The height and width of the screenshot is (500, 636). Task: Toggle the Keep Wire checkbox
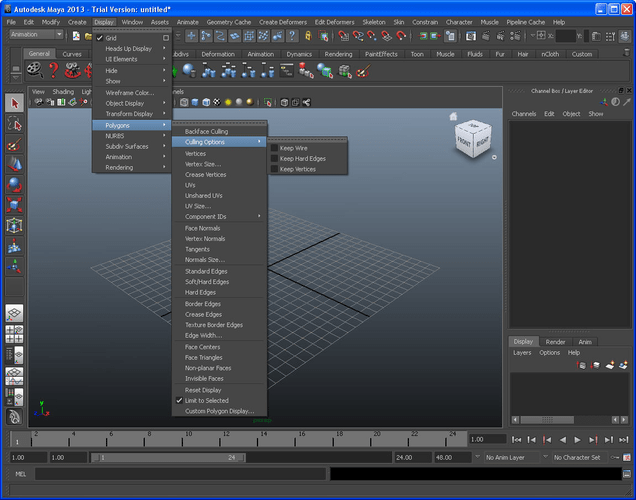(274, 148)
